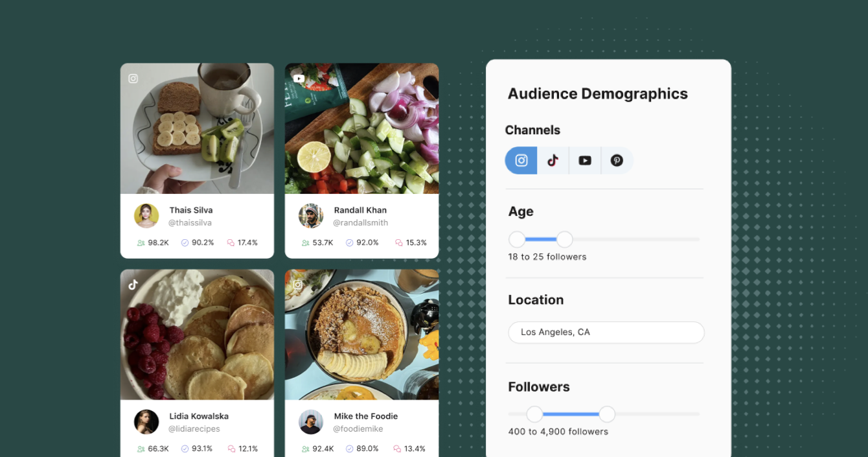Click the YouTube badge on Randall Khan's post

(298, 78)
